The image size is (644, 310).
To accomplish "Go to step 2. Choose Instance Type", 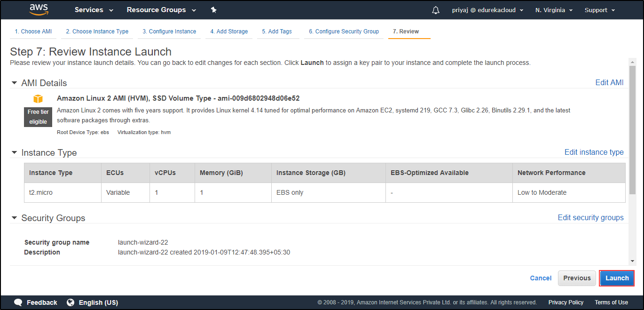I will (97, 32).
